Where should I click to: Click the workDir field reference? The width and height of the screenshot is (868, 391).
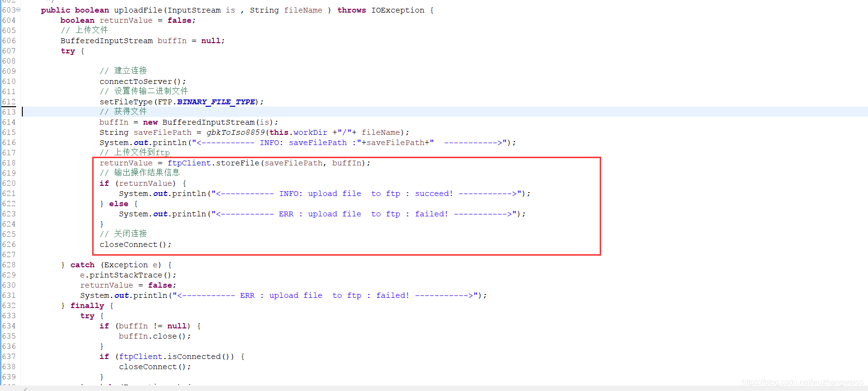click(x=311, y=132)
